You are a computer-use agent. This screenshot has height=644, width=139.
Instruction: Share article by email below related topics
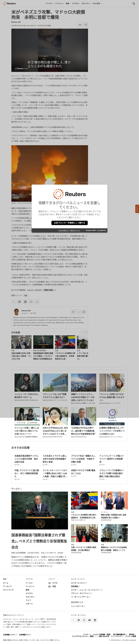31,302
